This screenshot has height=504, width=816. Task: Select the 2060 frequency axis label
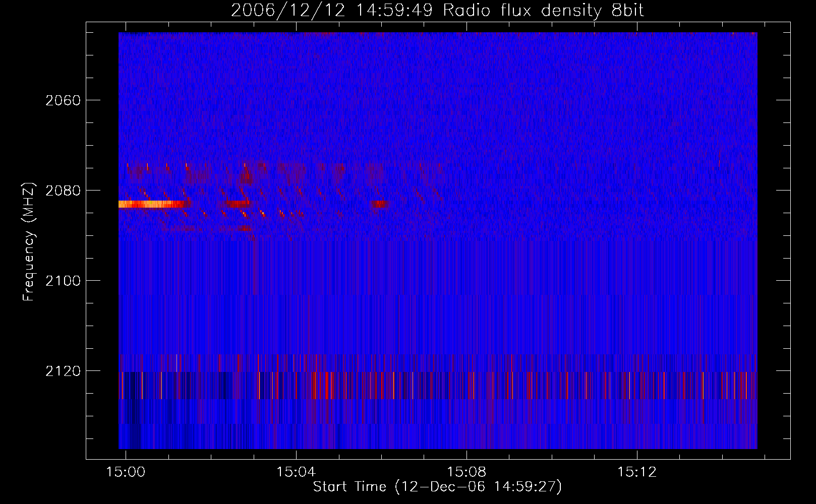tap(63, 101)
